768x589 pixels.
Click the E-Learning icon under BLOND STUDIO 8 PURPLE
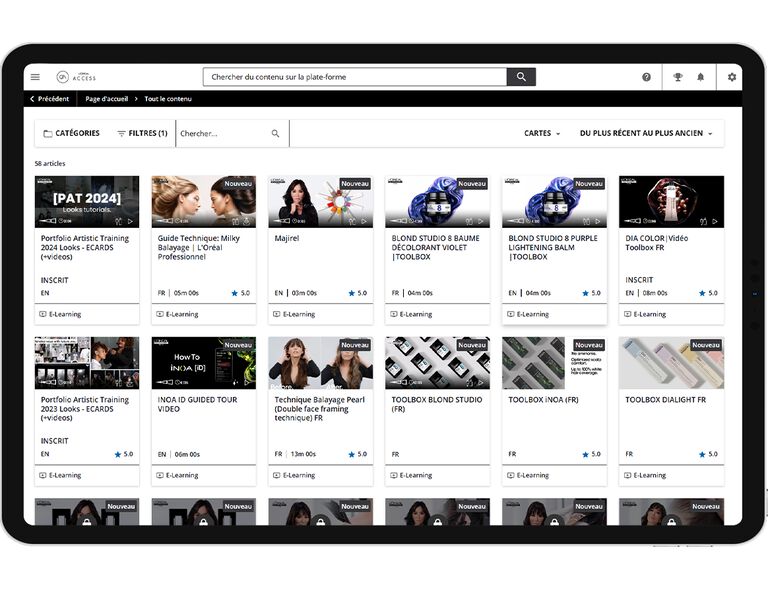point(511,314)
